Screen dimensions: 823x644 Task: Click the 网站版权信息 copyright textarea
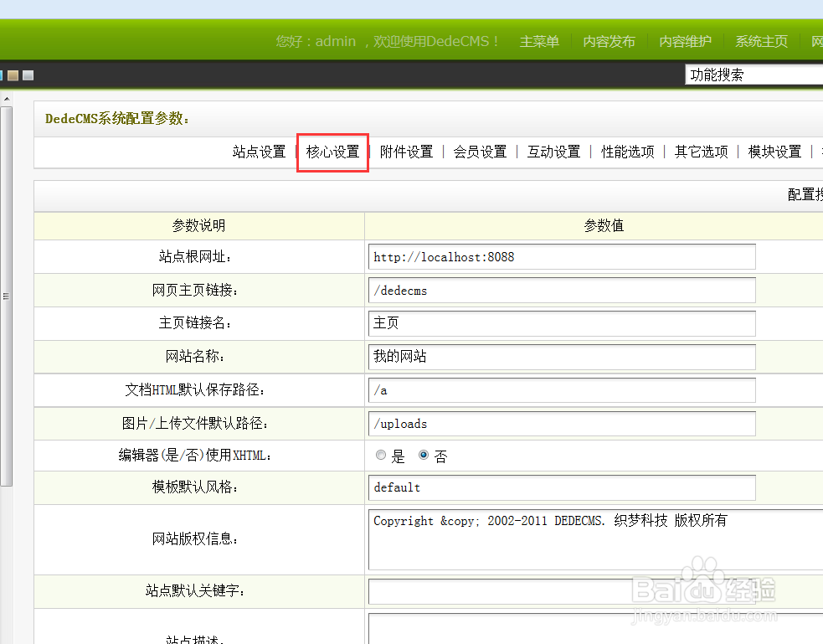596,539
